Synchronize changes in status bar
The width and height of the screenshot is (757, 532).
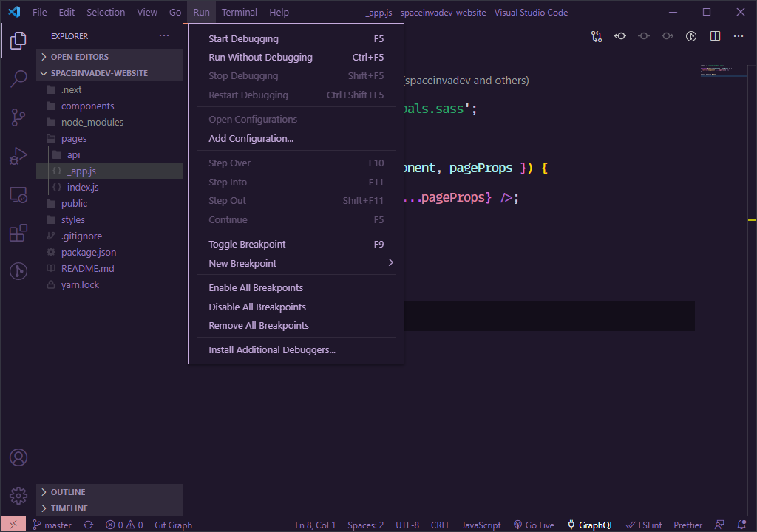pos(88,525)
